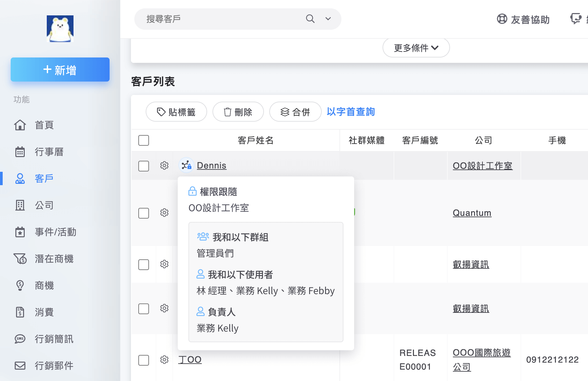Expand the 更多條件 filter options
The image size is (588, 381).
click(x=416, y=48)
